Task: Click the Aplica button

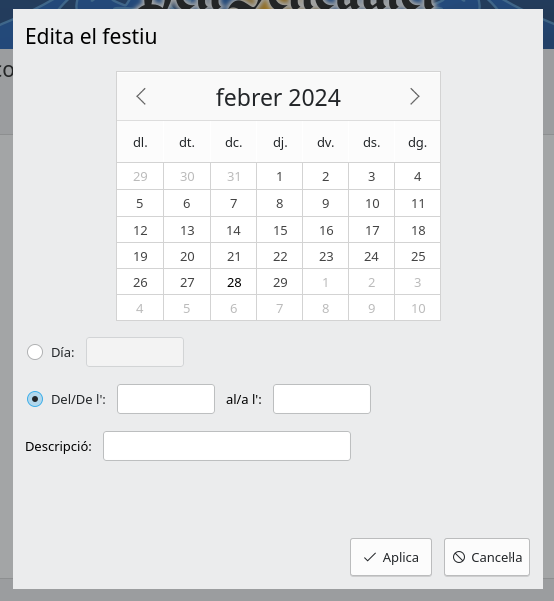Action: tap(391, 557)
